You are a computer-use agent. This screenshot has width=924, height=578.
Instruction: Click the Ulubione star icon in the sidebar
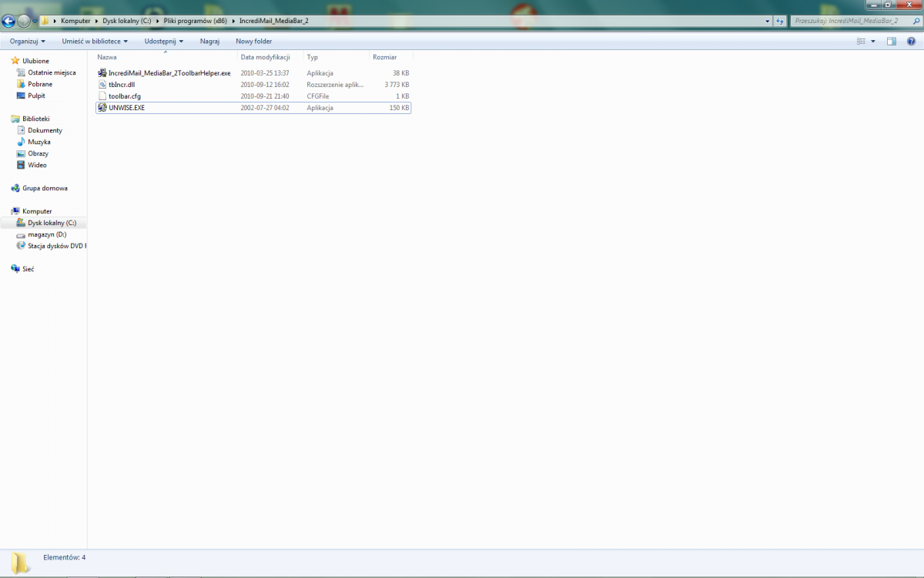point(15,61)
